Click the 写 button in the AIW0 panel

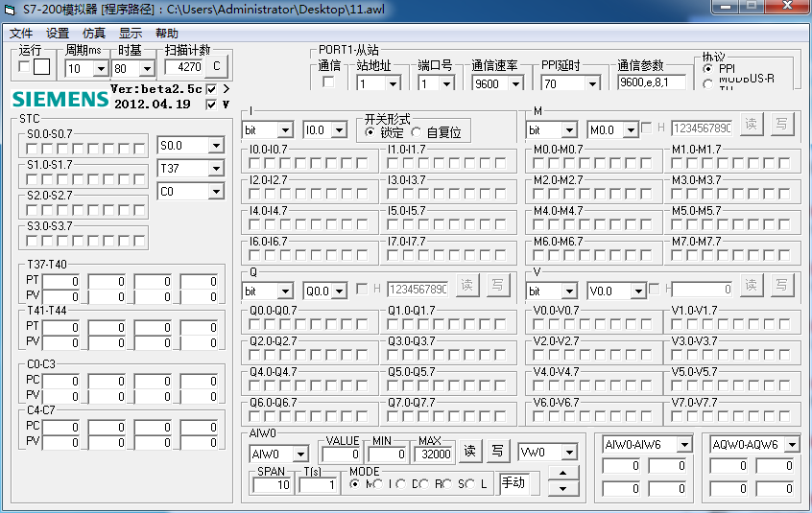[x=497, y=452]
